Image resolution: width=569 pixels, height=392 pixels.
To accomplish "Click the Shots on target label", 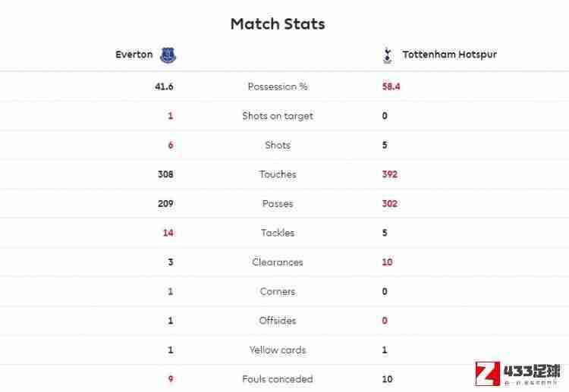I will point(278,116).
